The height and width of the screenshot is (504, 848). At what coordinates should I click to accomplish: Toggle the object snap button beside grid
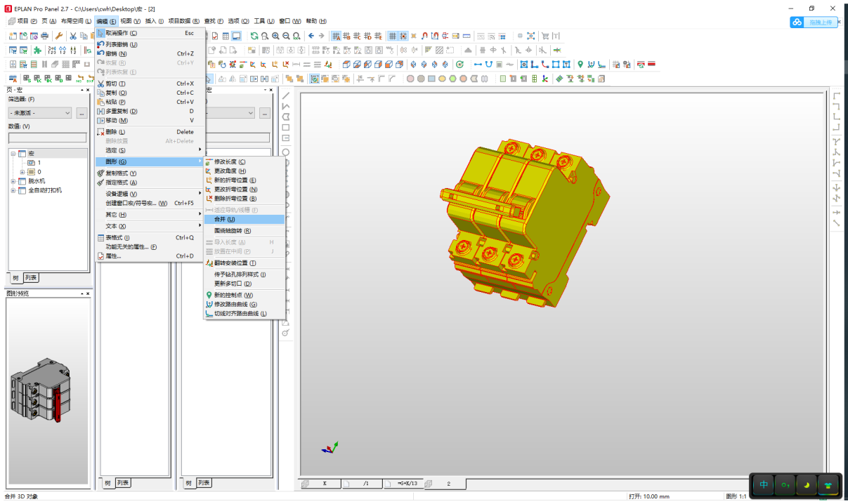[403, 36]
